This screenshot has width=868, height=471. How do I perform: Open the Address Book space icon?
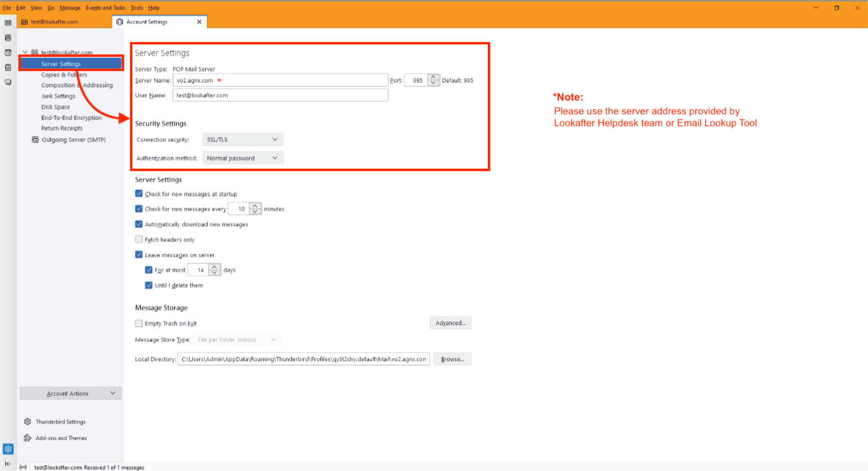tap(8, 37)
